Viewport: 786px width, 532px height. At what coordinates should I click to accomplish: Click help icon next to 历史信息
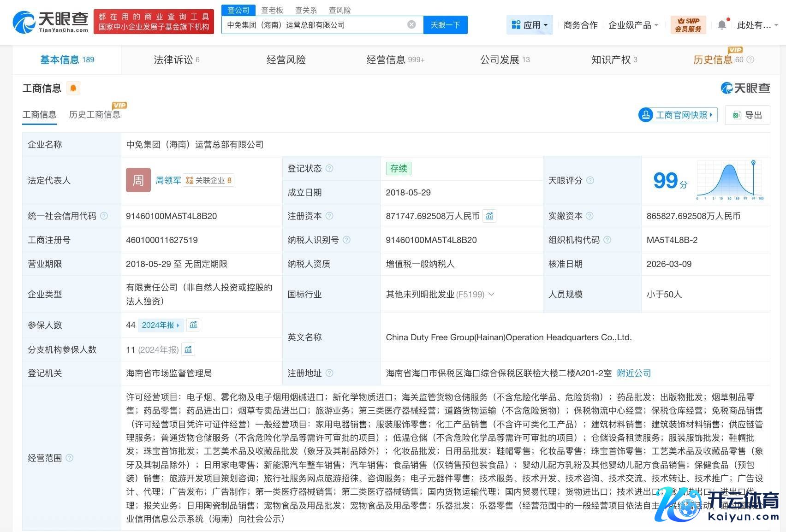coord(750,59)
